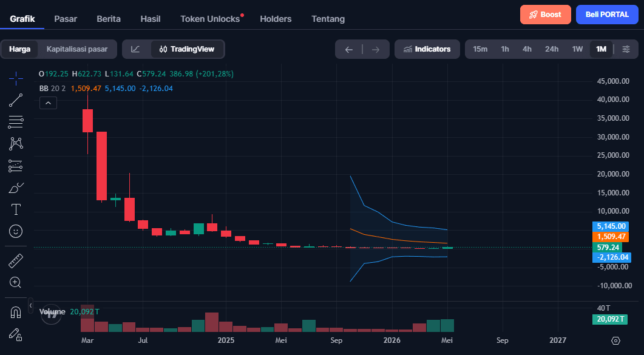Viewport: 644px width, 355px height.
Task: Set timeframe to 1W
Action: coord(577,49)
